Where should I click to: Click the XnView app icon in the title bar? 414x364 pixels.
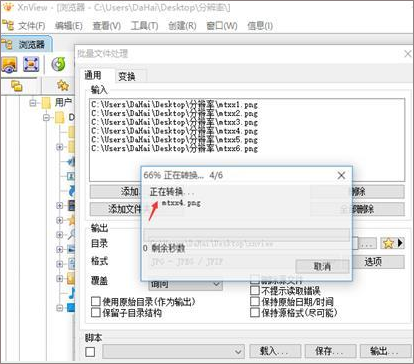[x=7, y=7]
